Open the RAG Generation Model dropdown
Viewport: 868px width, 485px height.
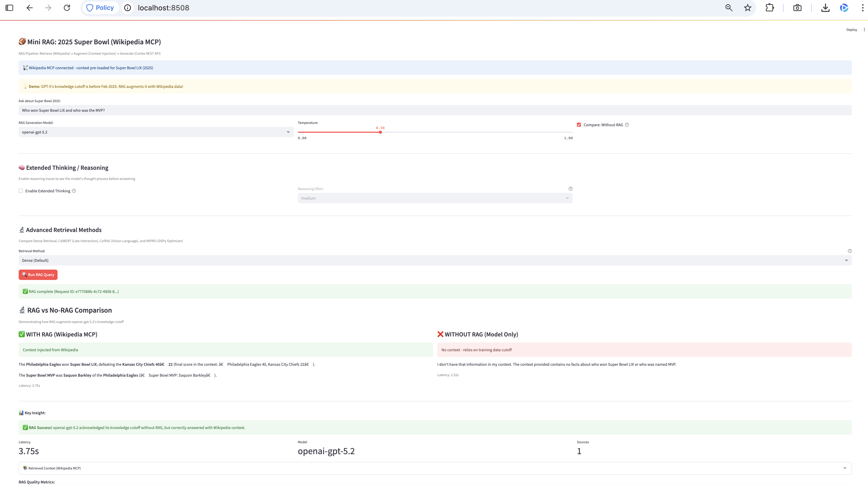156,132
